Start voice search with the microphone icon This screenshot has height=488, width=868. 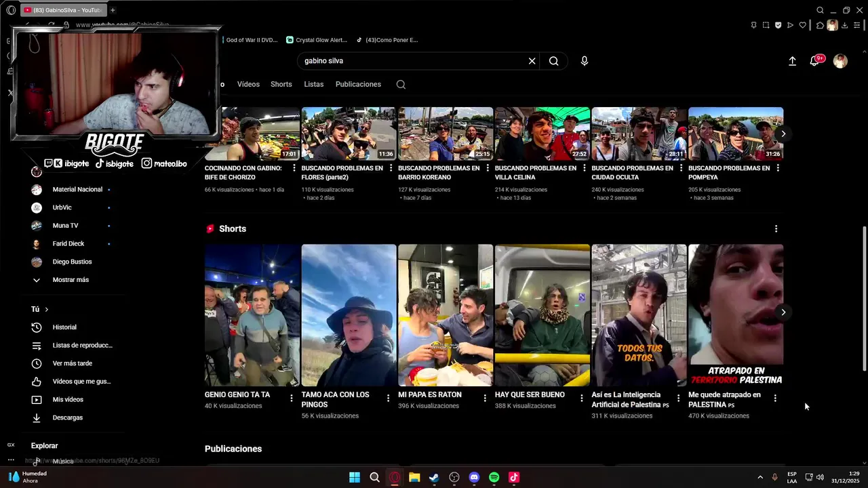click(x=585, y=61)
